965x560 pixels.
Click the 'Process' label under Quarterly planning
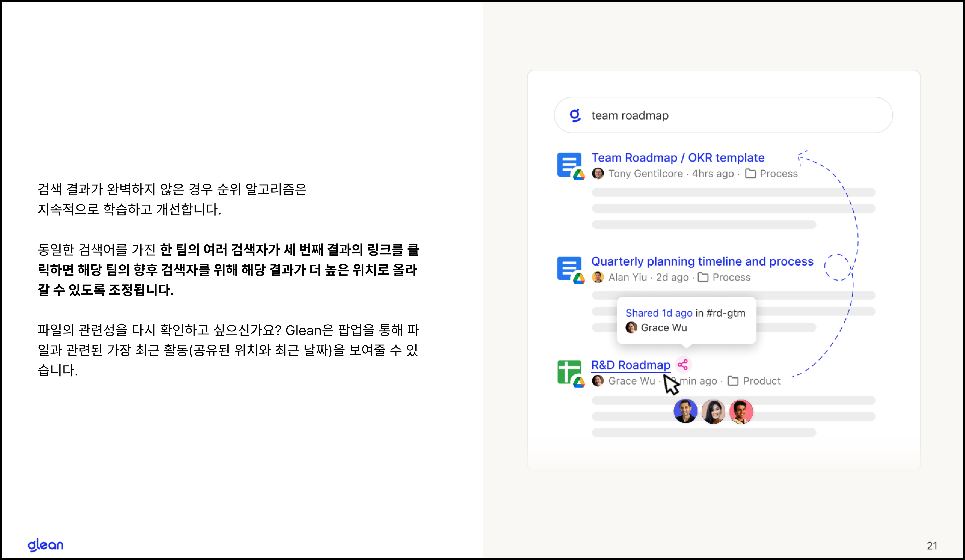(x=731, y=277)
